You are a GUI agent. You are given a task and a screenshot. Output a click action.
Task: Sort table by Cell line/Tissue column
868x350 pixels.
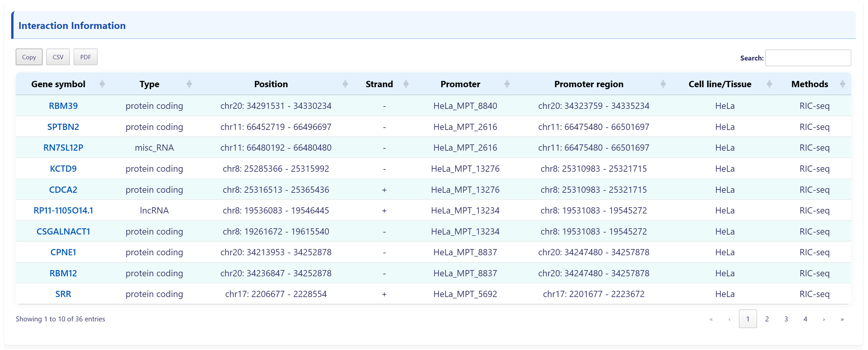pos(719,84)
